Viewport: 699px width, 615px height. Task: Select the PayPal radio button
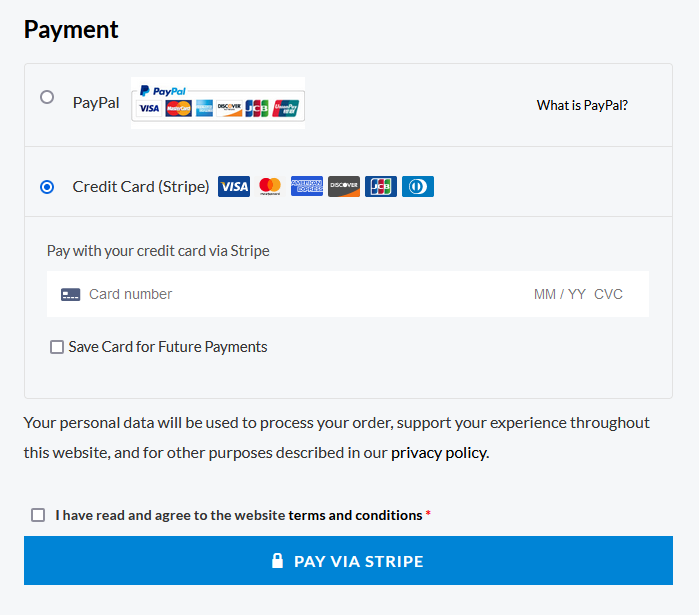click(x=47, y=97)
